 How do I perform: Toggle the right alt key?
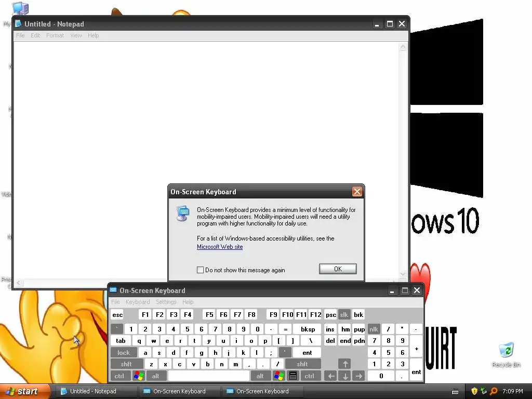tap(260, 376)
